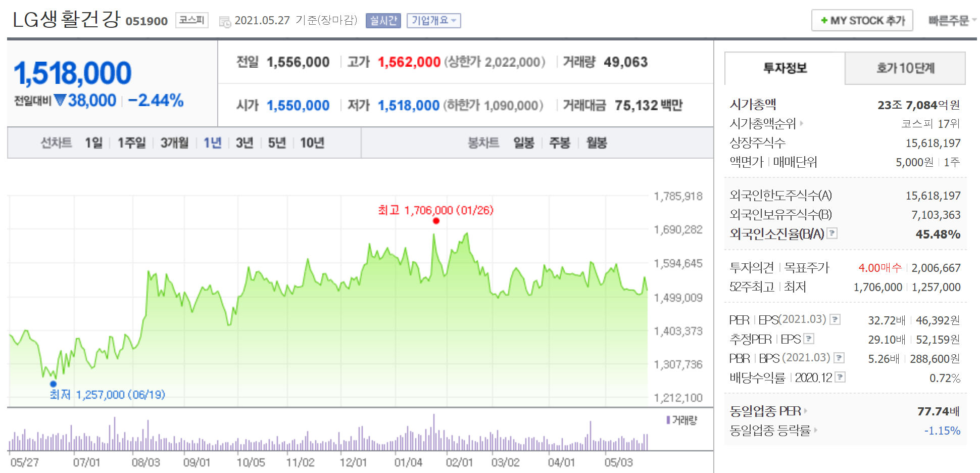Switch to the 일봉 candlestick chart
Screen dimensions: 980x473
pos(524,143)
